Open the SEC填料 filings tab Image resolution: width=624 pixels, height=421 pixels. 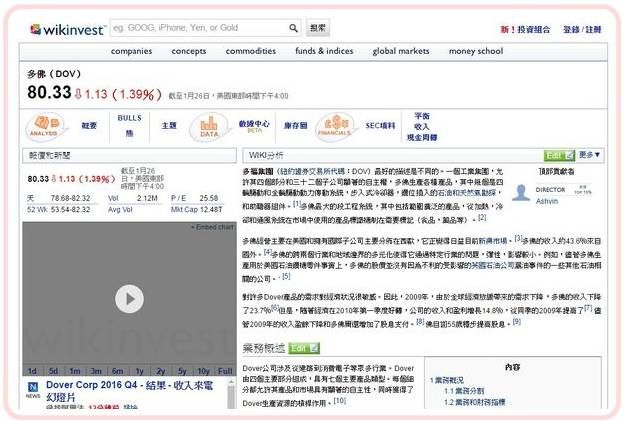[380, 126]
